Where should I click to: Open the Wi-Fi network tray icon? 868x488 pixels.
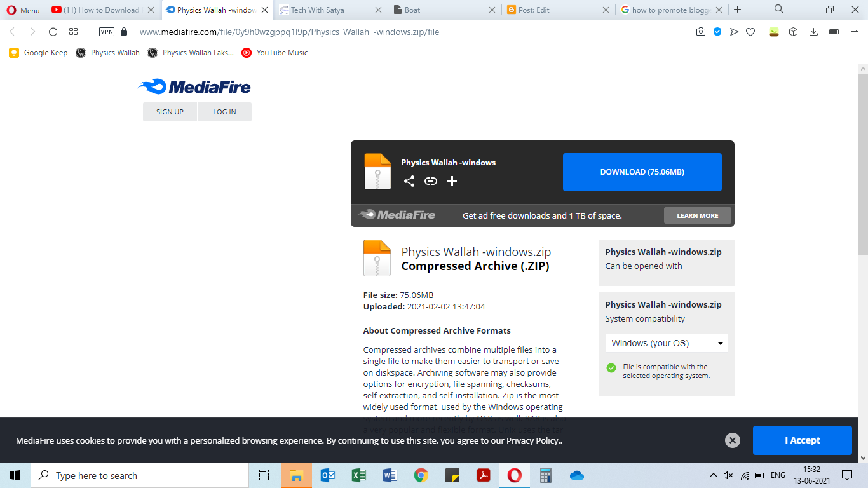point(744,475)
